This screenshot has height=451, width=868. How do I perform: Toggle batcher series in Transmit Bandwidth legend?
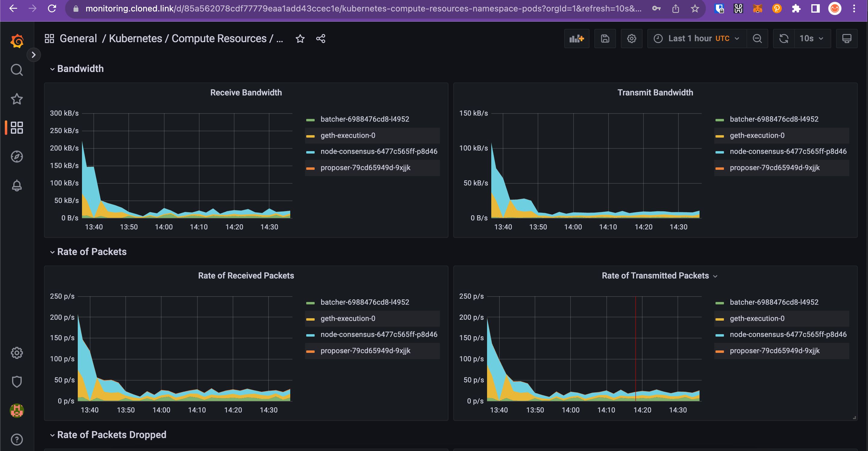click(x=774, y=119)
